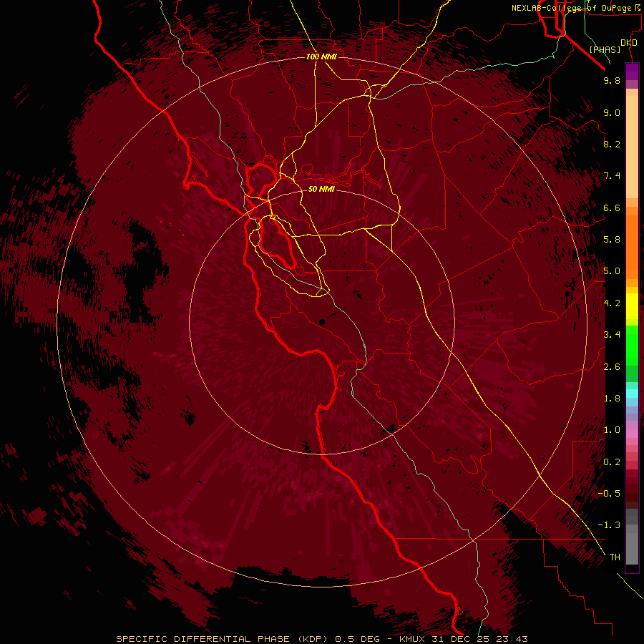Click the DKD product label

628,43
